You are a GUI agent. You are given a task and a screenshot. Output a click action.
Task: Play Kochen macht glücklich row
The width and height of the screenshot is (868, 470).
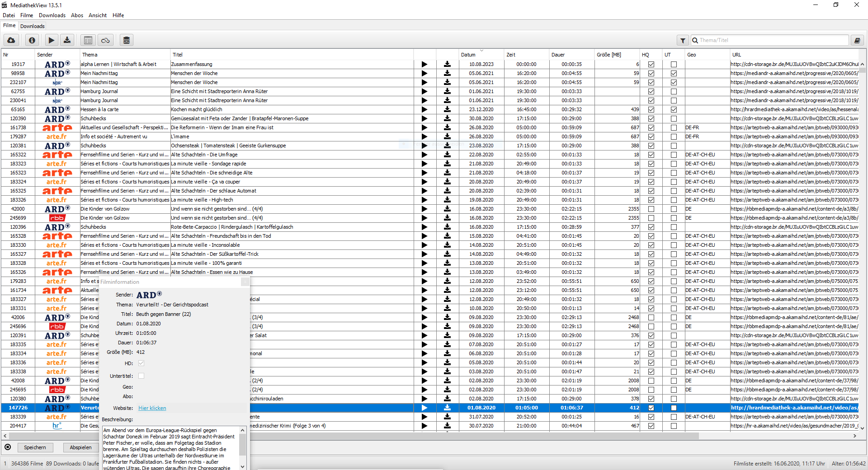click(424, 109)
